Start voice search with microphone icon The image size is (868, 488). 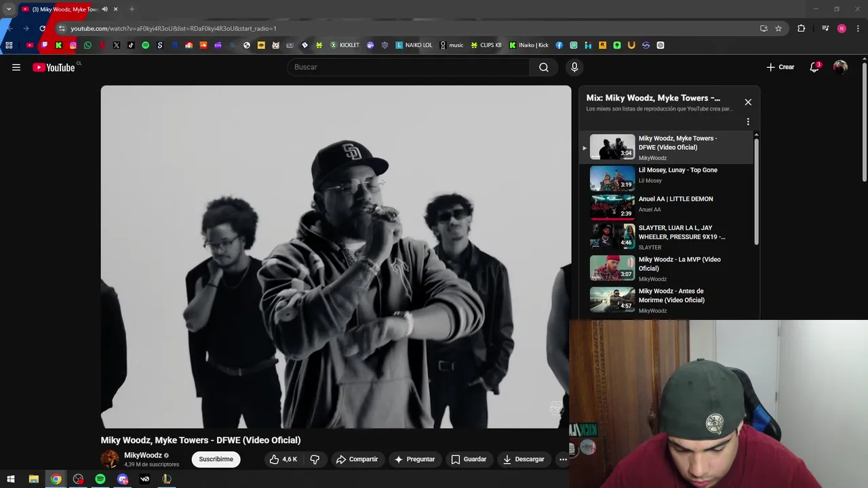tap(574, 67)
